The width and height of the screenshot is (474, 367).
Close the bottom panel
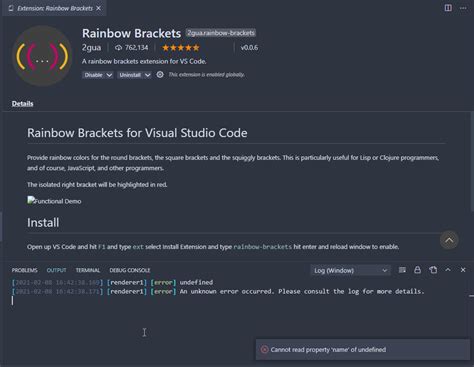click(x=463, y=270)
